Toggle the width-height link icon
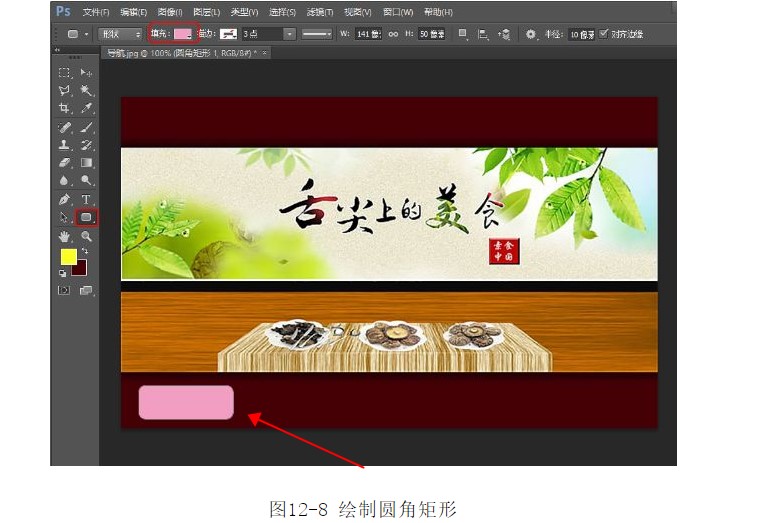 (393, 34)
